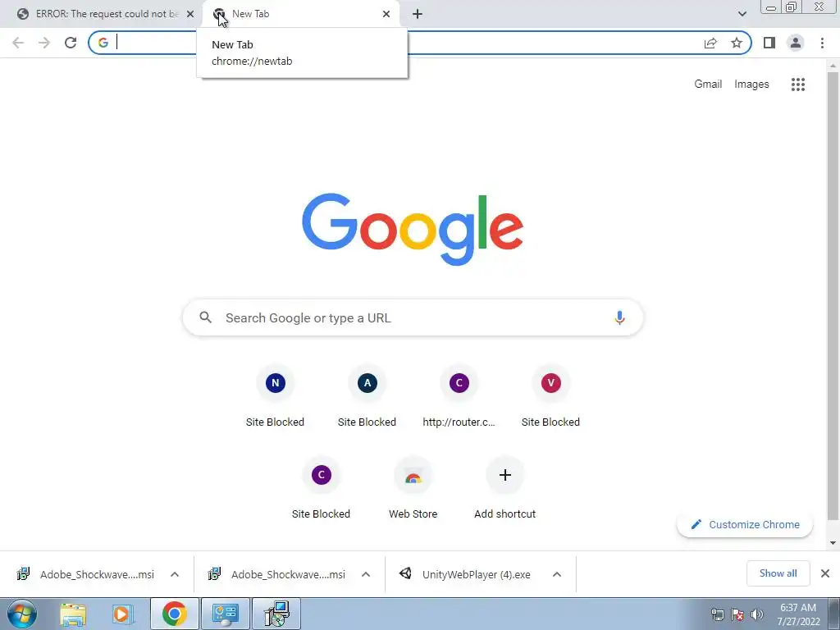Open the Chrome profile avatar
The width and height of the screenshot is (840, 630).
coord(796,43)
